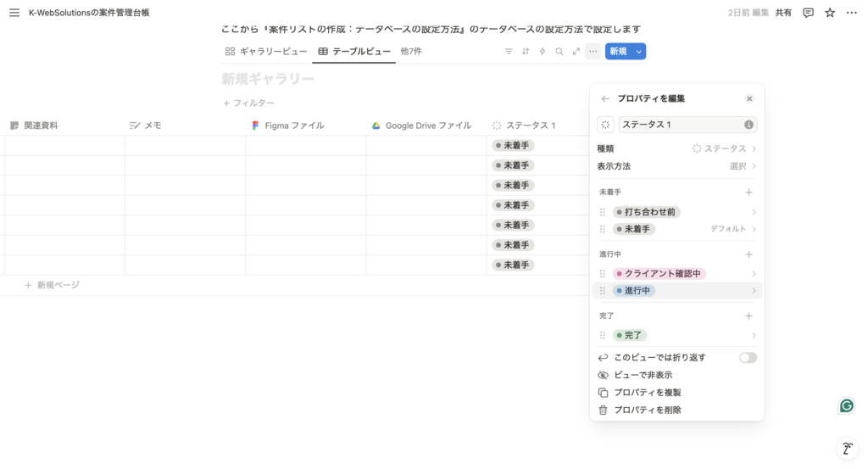Viewport: 868px width, 469px height.
Task: Open the 表示方法 selection option
Action: tap(677, 166)
